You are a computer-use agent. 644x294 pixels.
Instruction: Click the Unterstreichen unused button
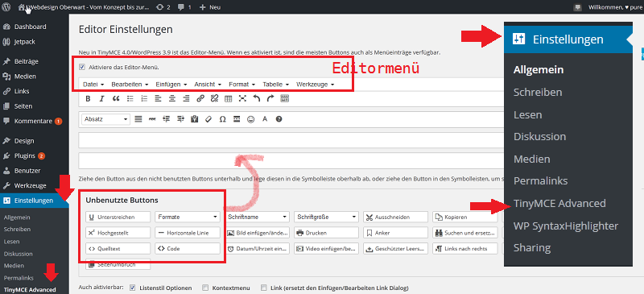[x=118, y=217]
